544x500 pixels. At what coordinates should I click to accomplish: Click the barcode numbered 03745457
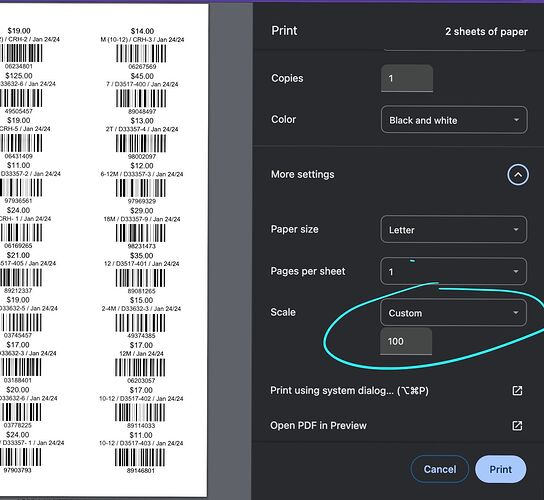tap(21, 323)
